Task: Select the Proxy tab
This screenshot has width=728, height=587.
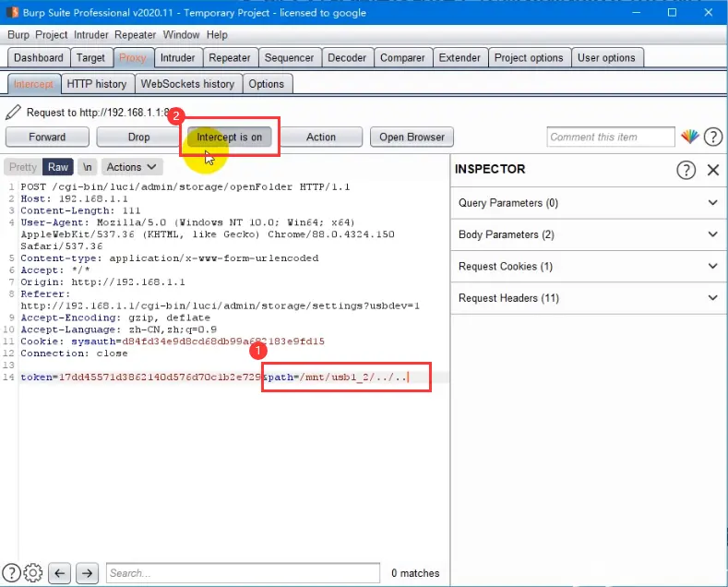Action: pyautogui.click(x=133, y=57)
